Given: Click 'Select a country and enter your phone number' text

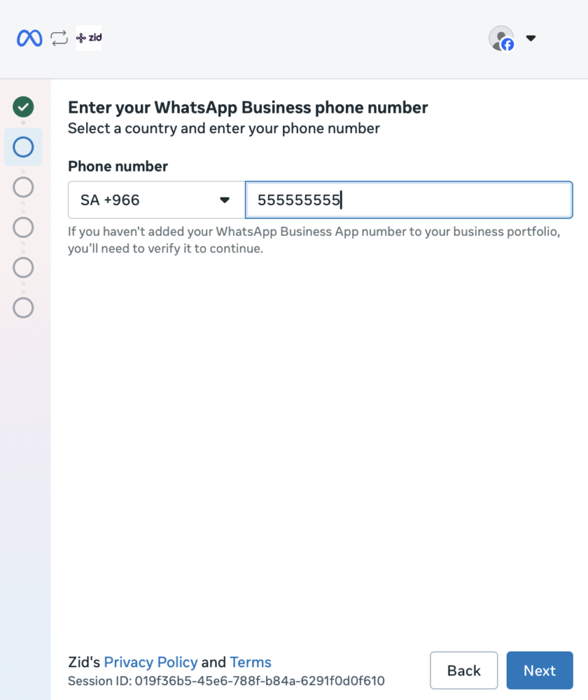Looking at the screenshot, I should tap(224, 129).
